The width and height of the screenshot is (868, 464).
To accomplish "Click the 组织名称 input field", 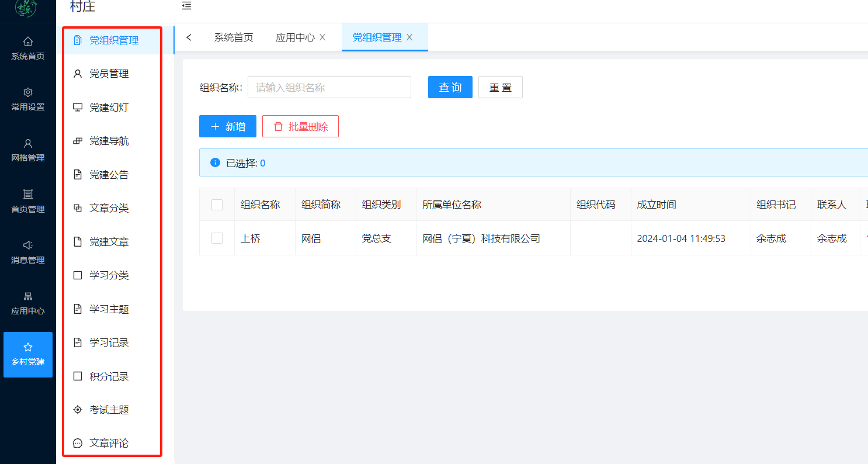I will point(329,87).
